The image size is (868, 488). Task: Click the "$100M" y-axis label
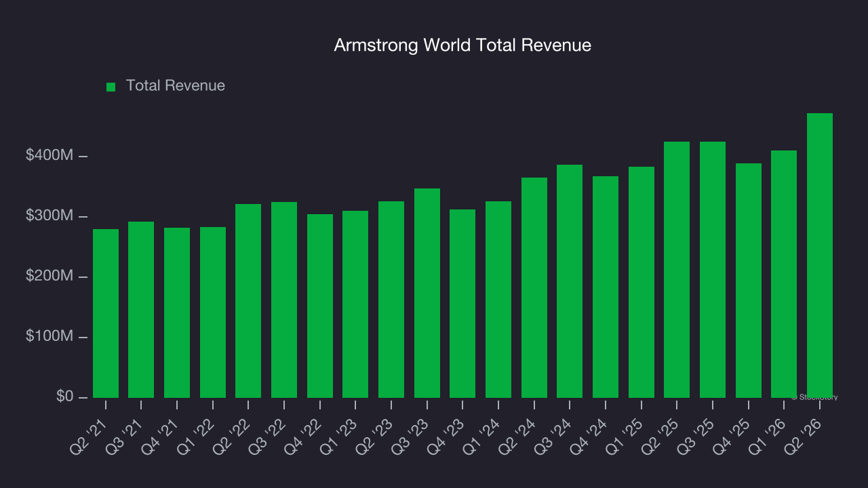click(50, 336)
